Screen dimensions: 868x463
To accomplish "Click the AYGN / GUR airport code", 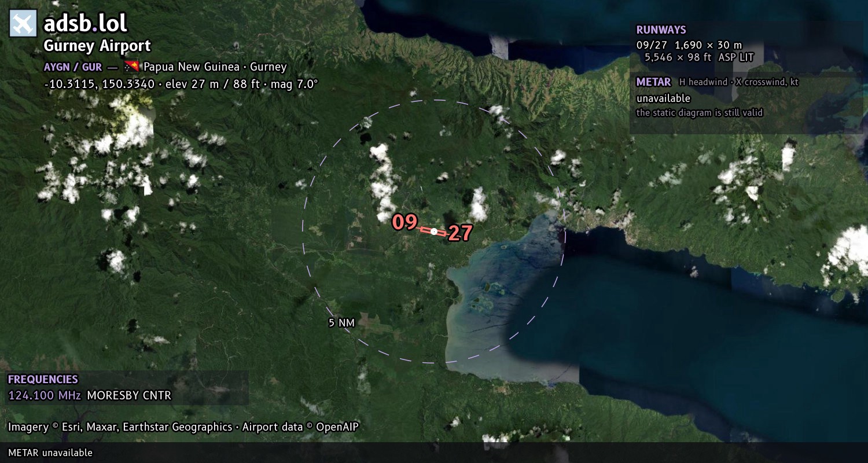I will [73, 67].
